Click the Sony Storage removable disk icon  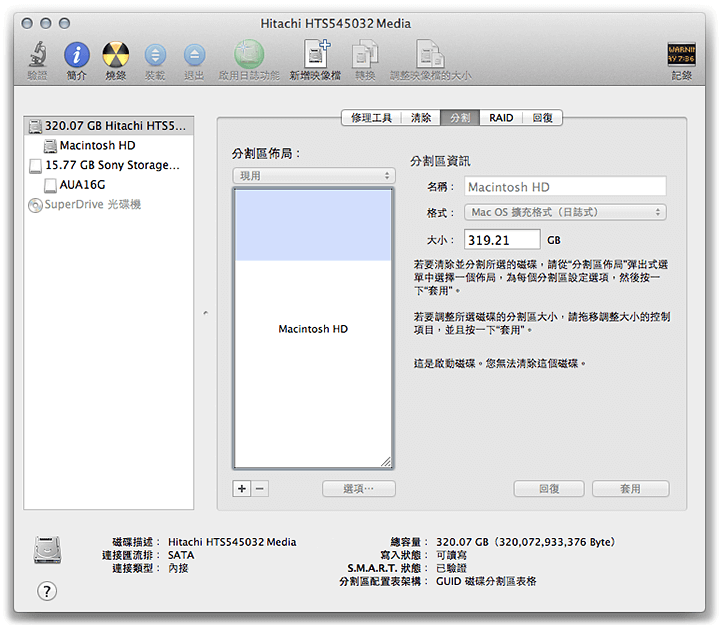pyautogui.click(x=35, y=166)
